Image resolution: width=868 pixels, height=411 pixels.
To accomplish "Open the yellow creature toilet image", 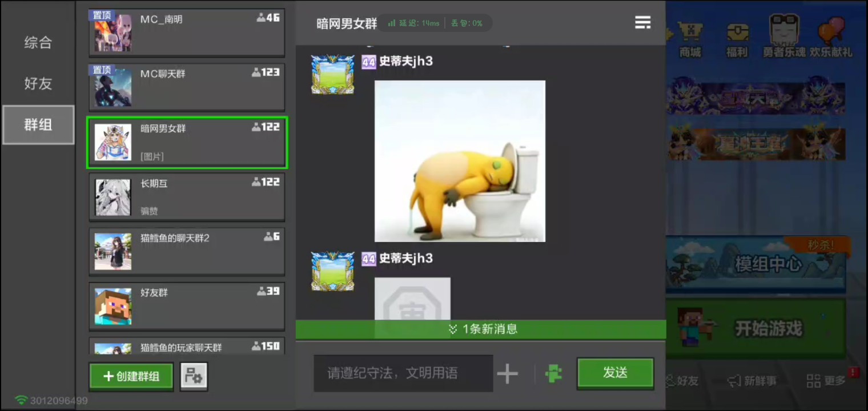I will click(x=460, y=161).
